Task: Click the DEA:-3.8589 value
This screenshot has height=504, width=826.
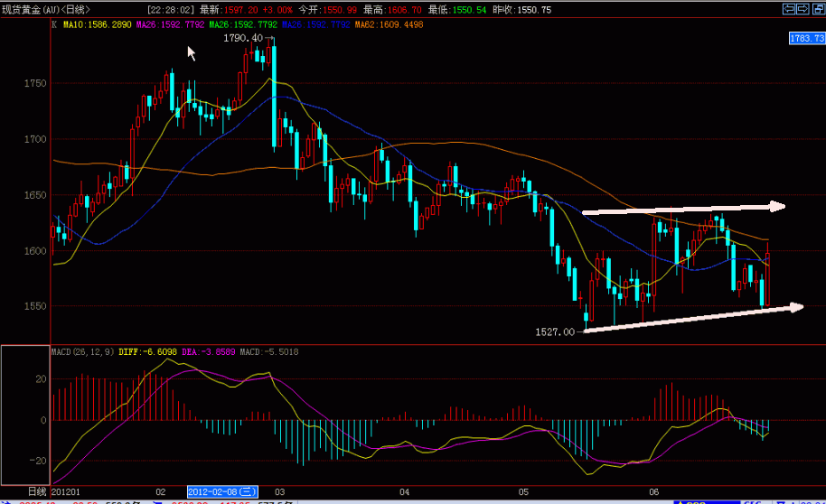Action: [208, 351]
